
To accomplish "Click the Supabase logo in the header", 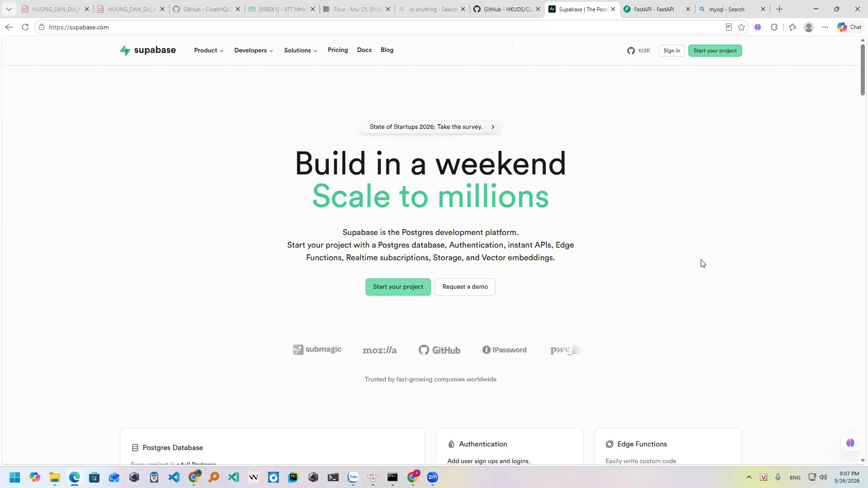I will [x=148, y=50].
